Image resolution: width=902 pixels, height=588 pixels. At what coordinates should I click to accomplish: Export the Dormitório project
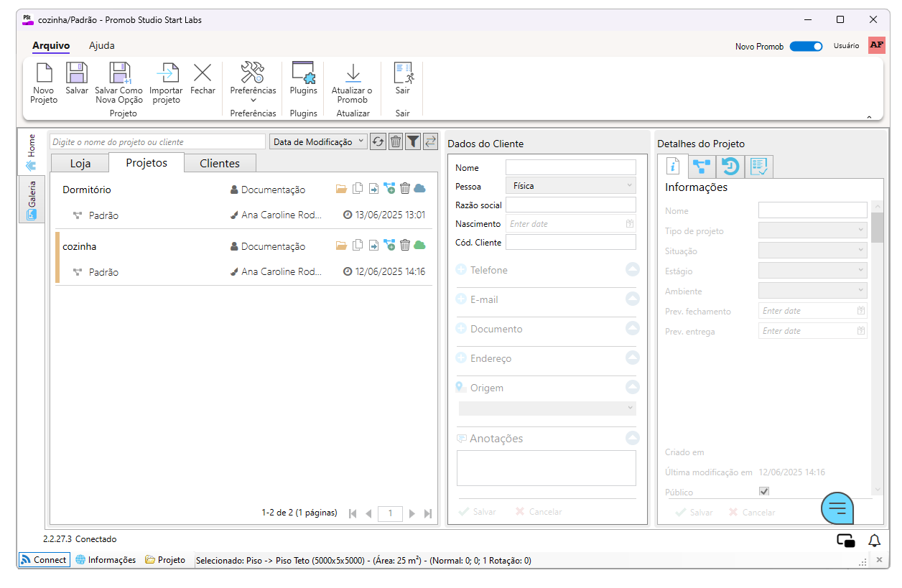coord(373,189)
